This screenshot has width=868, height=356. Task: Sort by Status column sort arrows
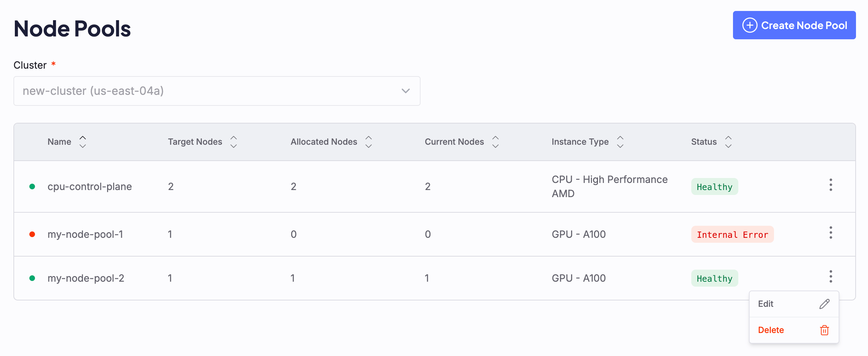click(x=728, y=142)
